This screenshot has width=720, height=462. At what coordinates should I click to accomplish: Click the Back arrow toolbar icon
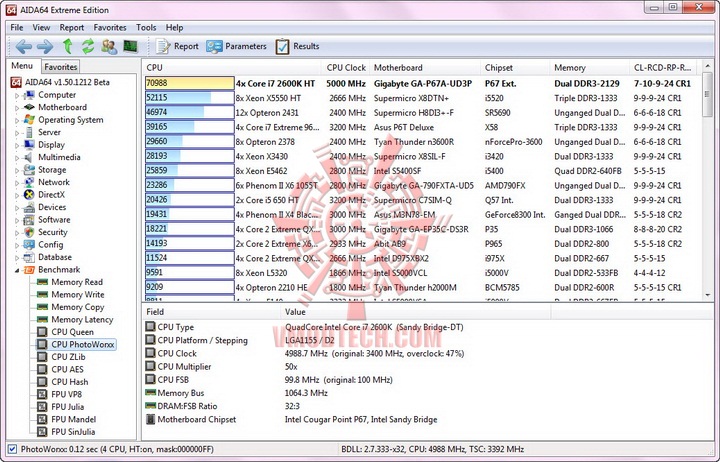(x=23, y=46)
